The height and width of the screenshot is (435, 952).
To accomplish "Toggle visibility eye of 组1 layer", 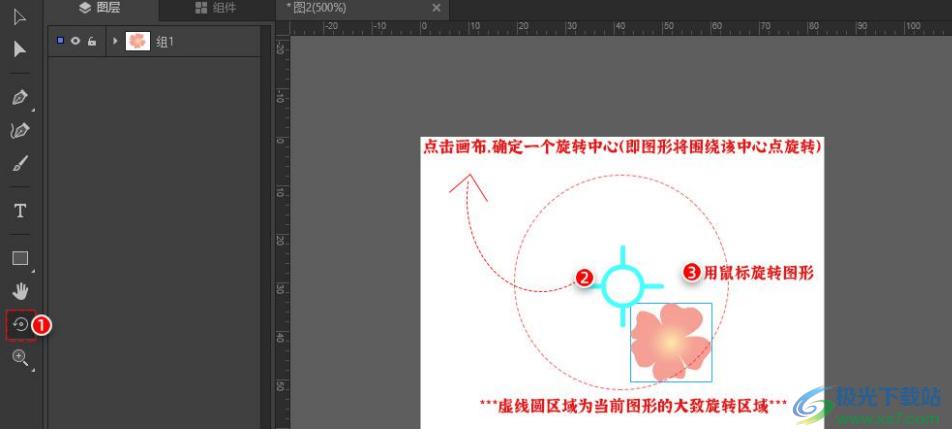I will point(75,41).
